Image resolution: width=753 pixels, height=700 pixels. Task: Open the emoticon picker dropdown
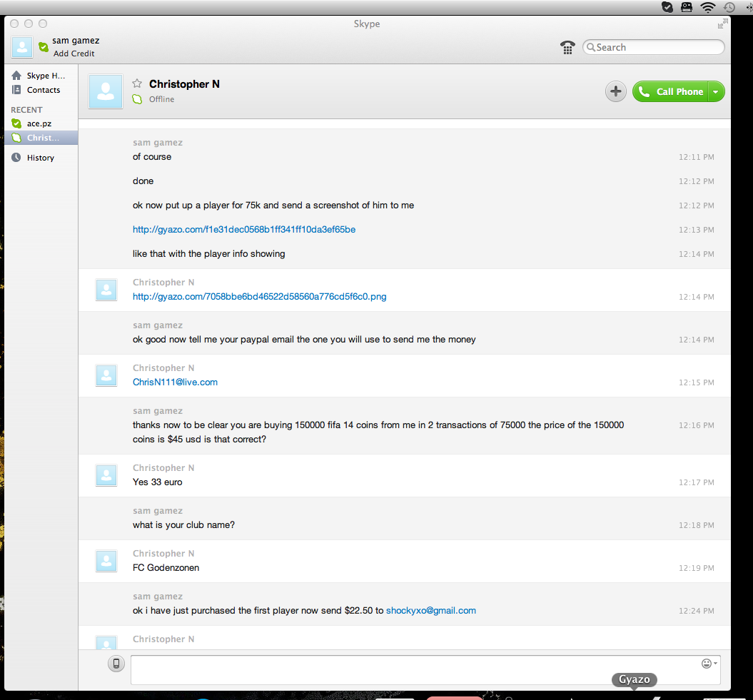pyautogui.click(x=709, y=664)
